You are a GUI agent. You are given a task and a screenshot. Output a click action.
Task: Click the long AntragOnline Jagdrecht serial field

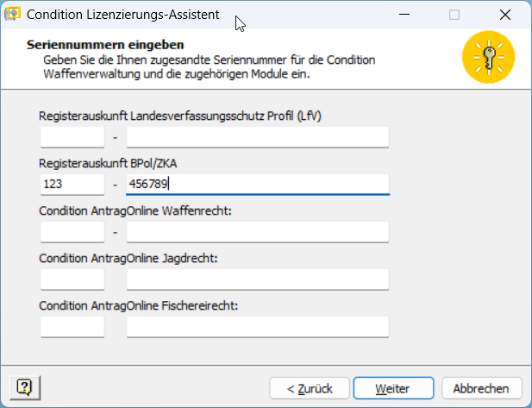[x=257, y=279]
